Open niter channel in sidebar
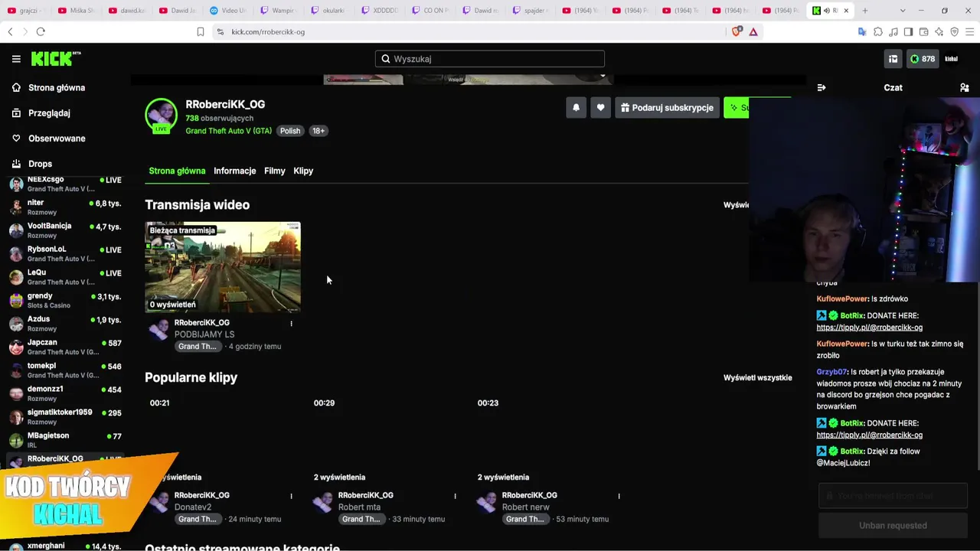The image size is (980, 551). (65, 207)
